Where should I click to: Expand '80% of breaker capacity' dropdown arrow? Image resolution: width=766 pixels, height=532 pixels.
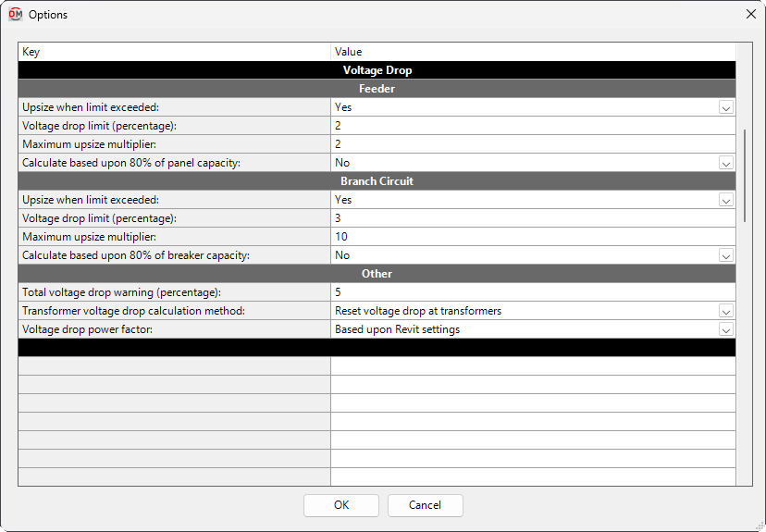pyautogui.click(x=725, y=255)
